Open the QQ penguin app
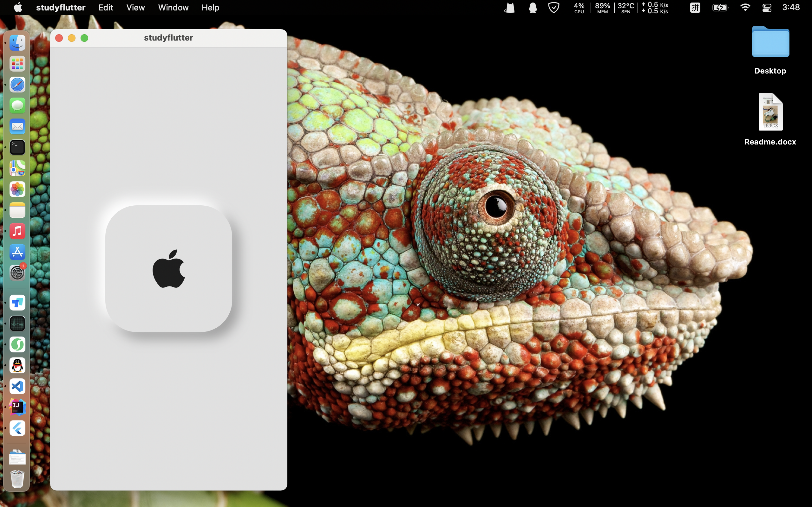The width and height of the screenshot is (812, 507). pos(17,365)
